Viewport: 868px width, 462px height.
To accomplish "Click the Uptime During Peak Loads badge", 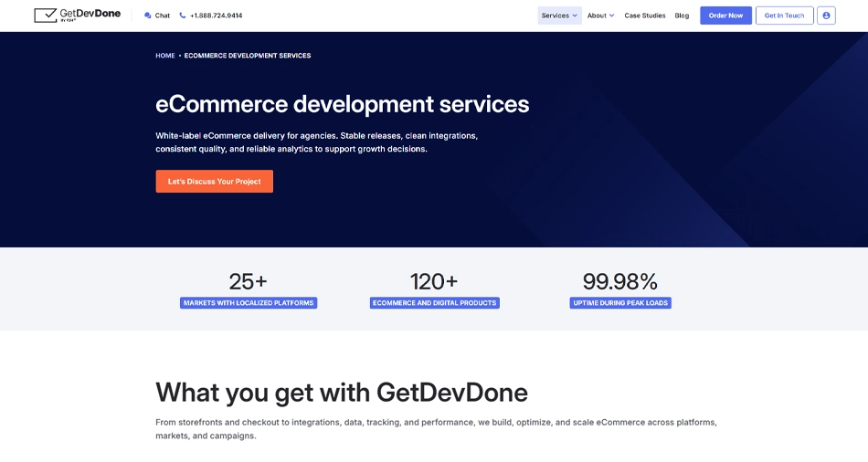I will tap(620, 302).
